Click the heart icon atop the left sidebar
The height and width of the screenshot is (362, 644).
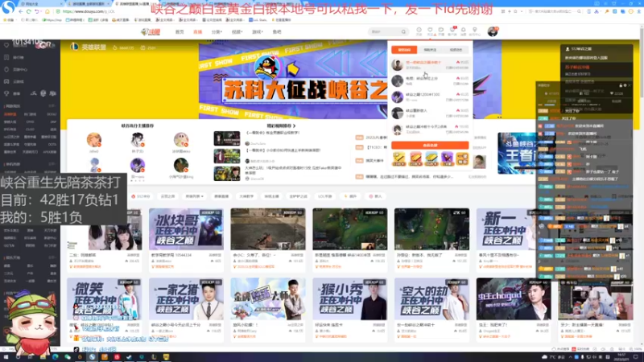pyautogui.click(x=6, y=45)
